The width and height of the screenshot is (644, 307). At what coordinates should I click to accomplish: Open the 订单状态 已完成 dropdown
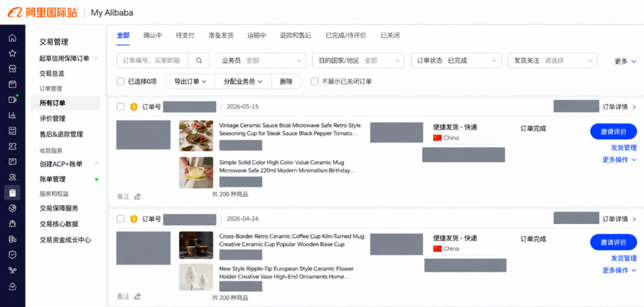[x=457, y=60]
